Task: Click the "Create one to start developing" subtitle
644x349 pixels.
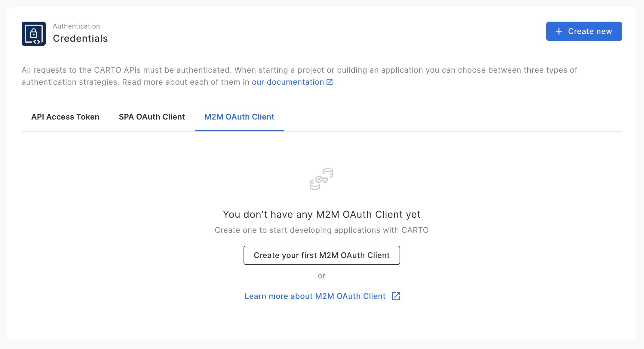Action: click(x=321, y=230)
